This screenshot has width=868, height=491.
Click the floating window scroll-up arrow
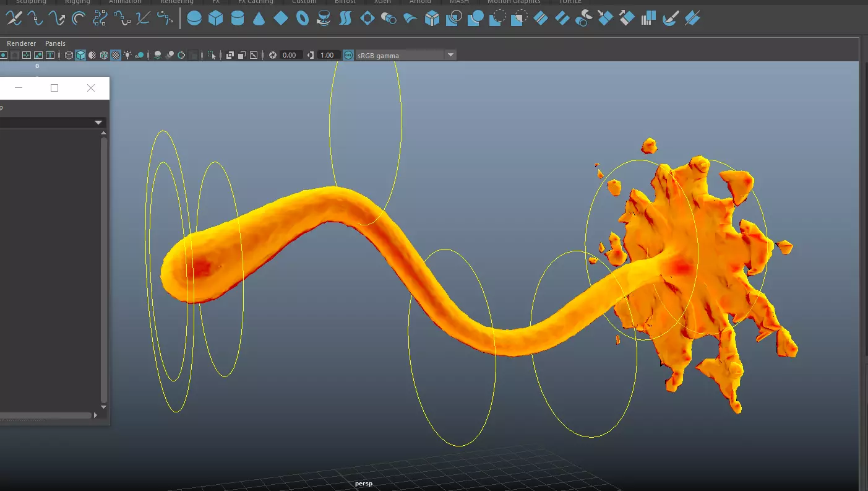pos(104,133)
